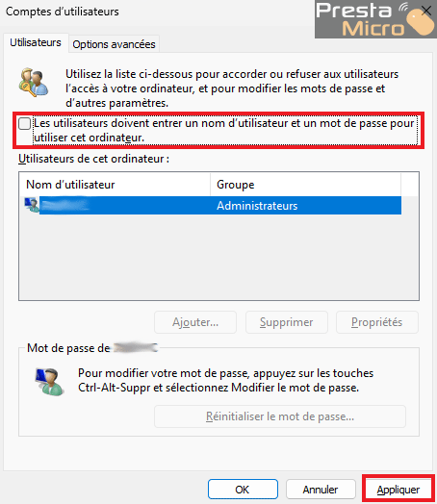
Task: Click the checkbox label text about password
Action: [224, 130]
